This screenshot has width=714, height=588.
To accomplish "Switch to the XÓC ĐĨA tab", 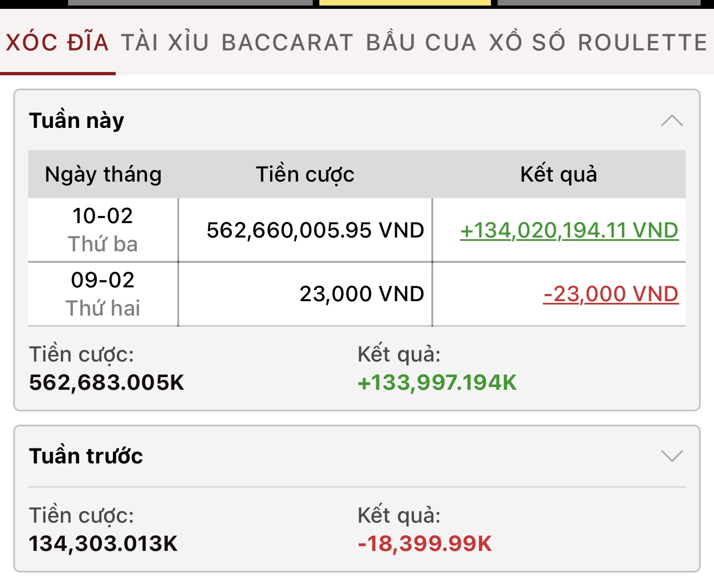I will pyautogui.click(x=58, y=43).
